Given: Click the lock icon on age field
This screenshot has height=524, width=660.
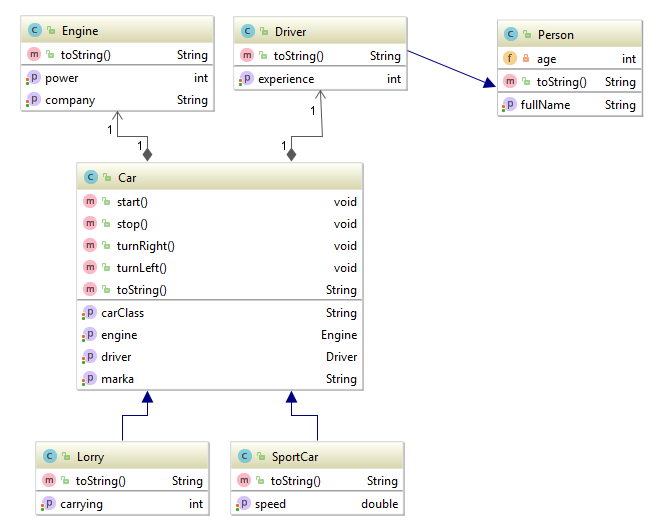Looking at the screenshot, I should (x=526, y=59).
